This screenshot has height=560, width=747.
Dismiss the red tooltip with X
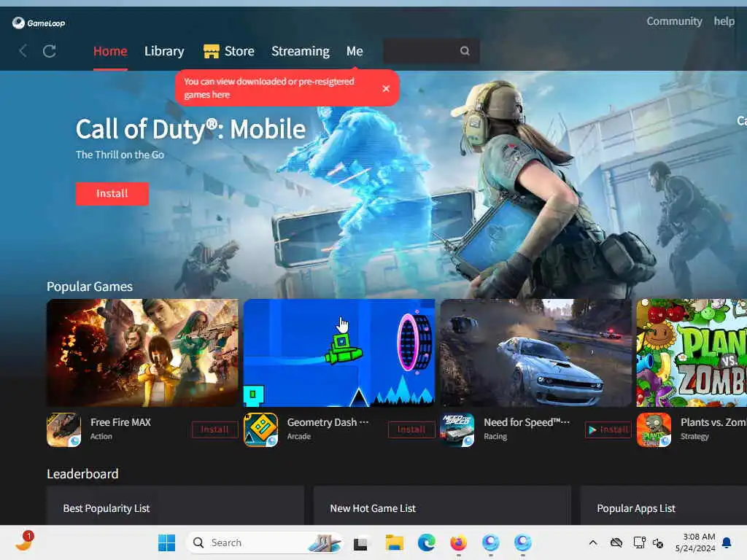coord(386,88)
